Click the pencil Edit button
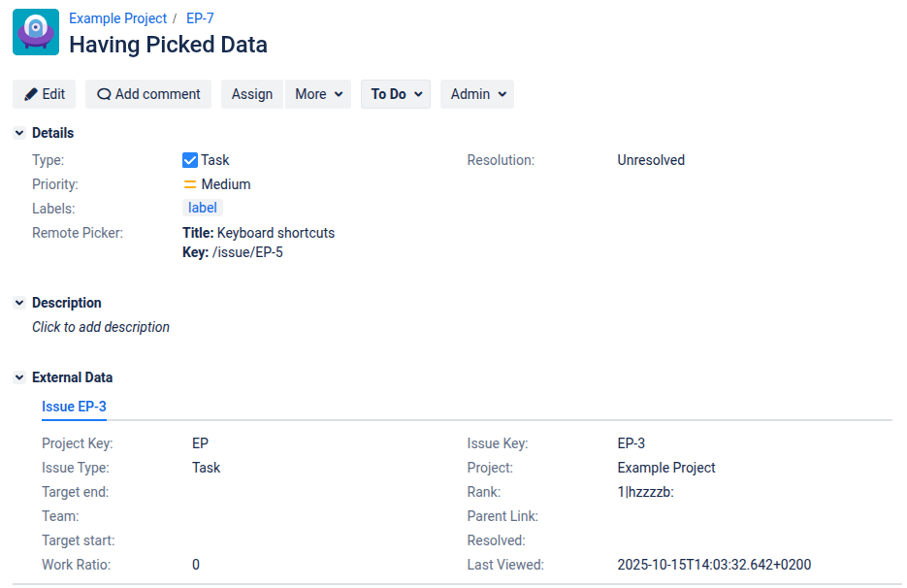Image resolution: width=907 pixels, height=588 pixels. click(45, 94)
